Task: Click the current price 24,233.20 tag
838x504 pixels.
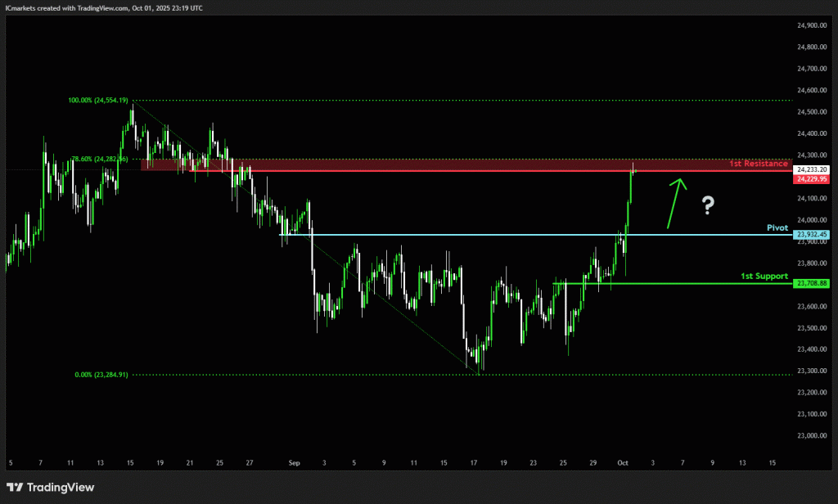Action: point(812,169)
